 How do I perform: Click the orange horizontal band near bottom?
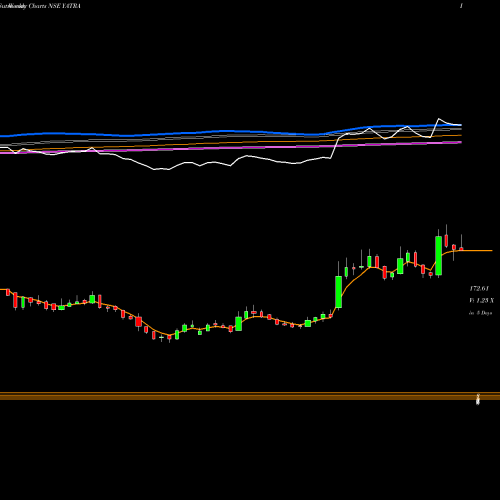click(250, 396)
